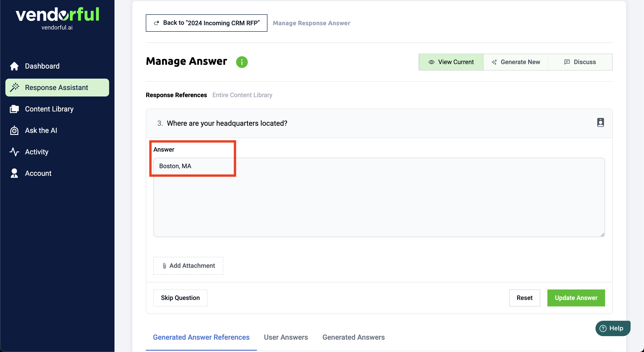The height and width of the screenshot is (352, 644).
Task: Select Entire Content Library scope
Action: pyautogui.click(x=242, y=95)
